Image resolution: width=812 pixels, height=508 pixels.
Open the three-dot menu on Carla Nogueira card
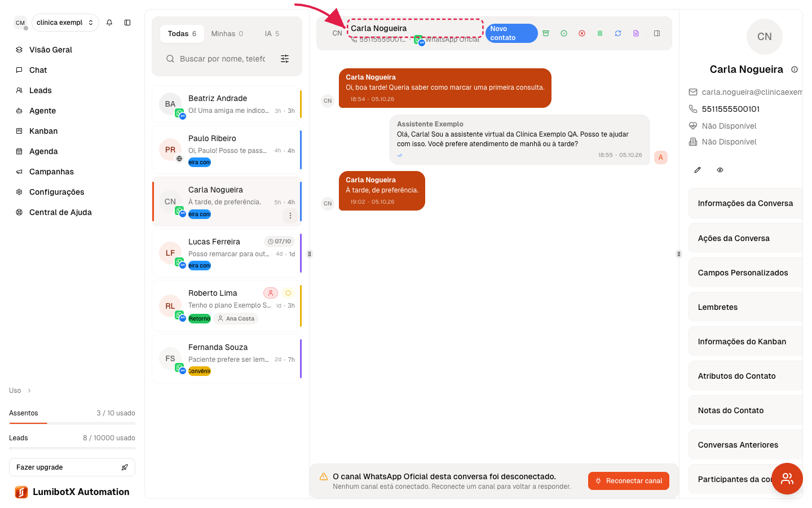(290, 216)
